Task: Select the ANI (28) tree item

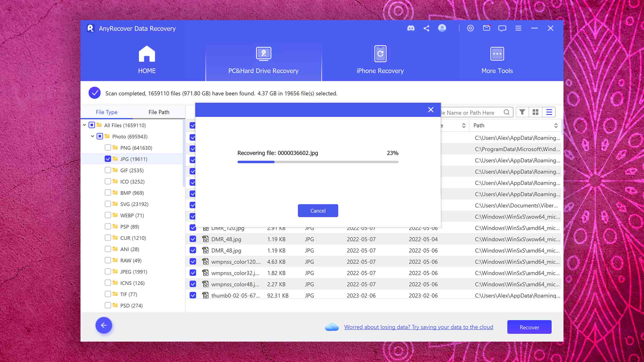Action: click(x=130, y=249)
